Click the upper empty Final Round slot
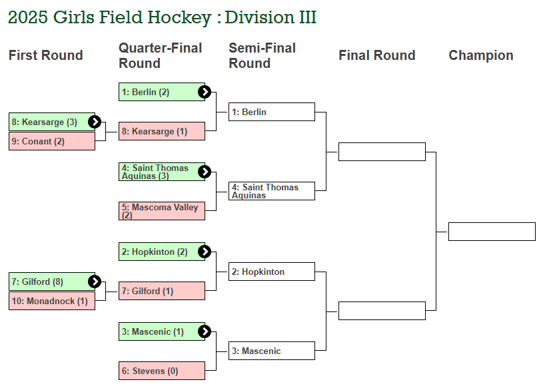Screen dimensions: 547x392 click(x=382, y=152)
